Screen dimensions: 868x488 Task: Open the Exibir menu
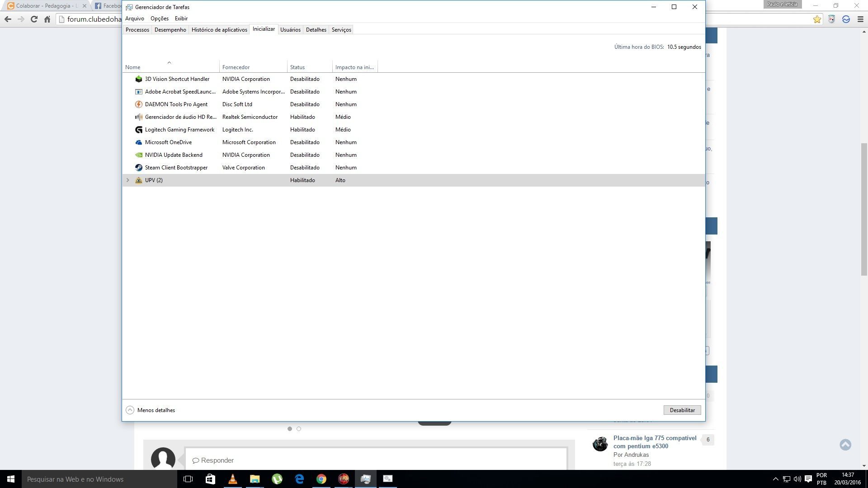(x=181, y=19)
